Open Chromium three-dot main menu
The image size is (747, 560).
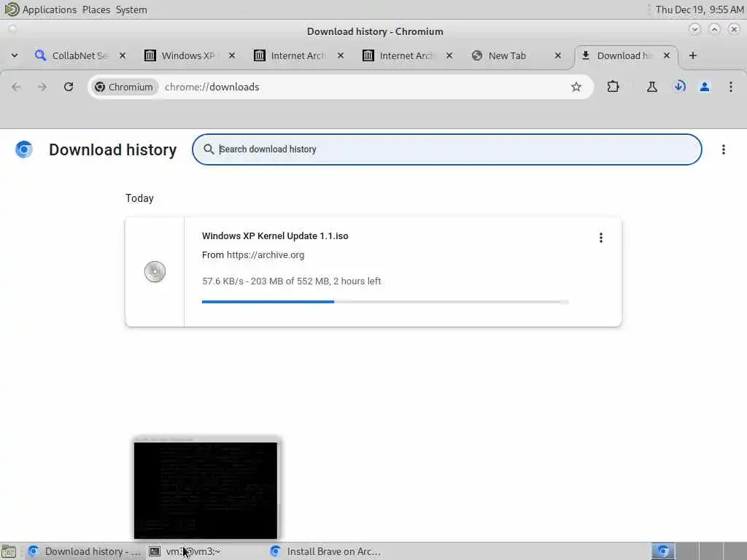[x=731, y=87]
